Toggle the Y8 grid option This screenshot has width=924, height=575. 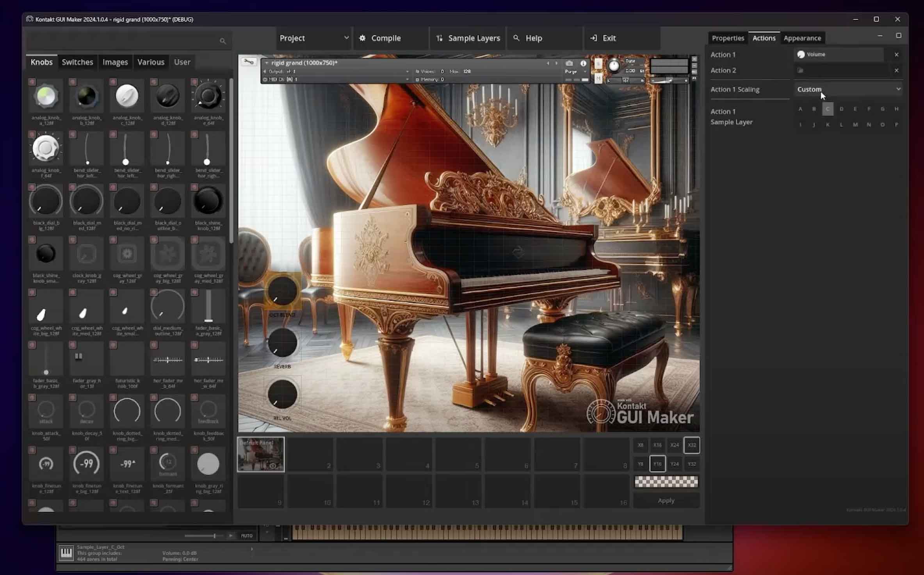tap(640, 464)
